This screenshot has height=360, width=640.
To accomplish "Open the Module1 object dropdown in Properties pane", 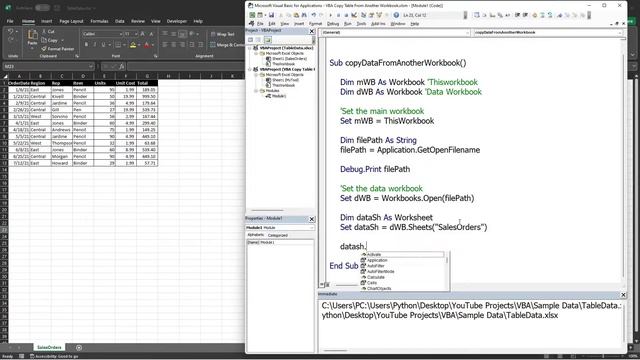I will coord(312,227).
